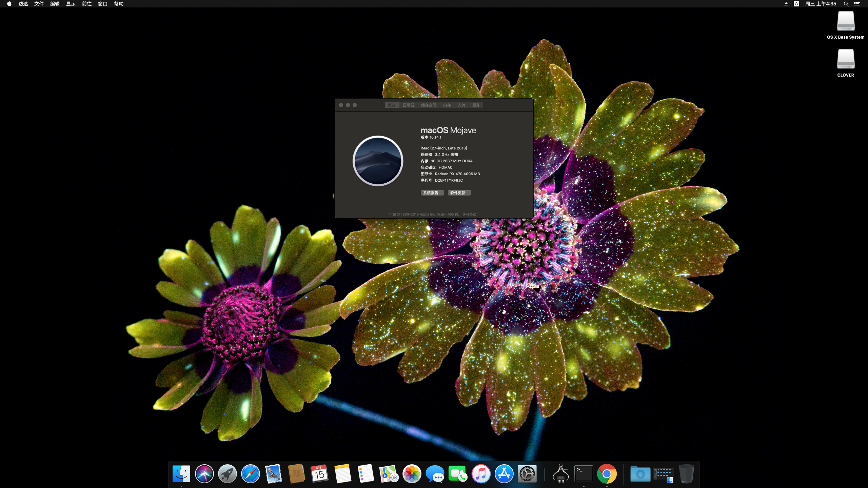Image resolution: width=868 pixels, height=488 pixels.
Task: Click version text 版本 10.14.1
Action: tap(431, 137)
